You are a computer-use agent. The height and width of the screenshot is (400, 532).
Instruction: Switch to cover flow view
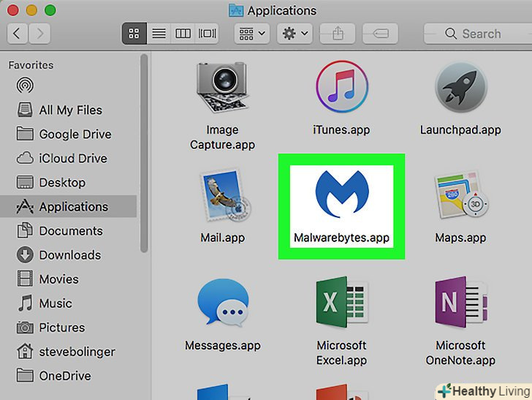tap(208, 34)
